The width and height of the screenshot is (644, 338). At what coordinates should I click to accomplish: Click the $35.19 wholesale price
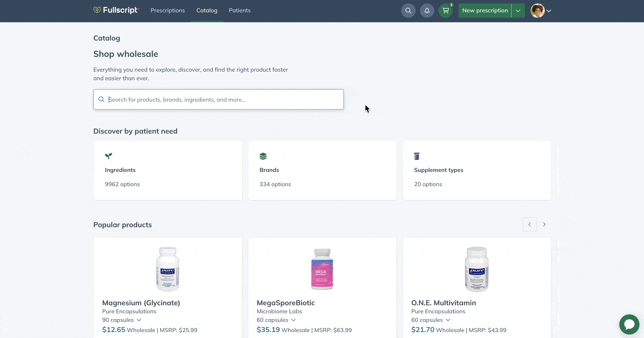coord(268,330)
